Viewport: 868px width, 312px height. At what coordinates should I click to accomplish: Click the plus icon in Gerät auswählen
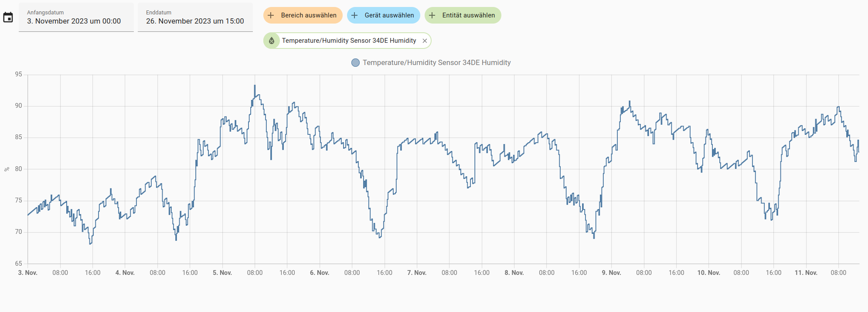[x=354, y=15]
